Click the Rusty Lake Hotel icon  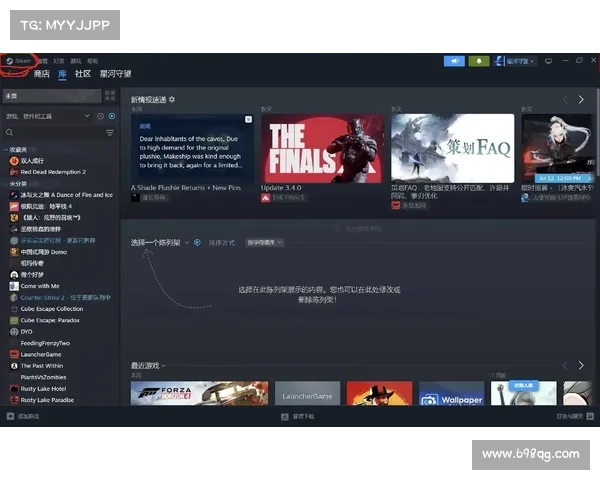[x=14, y=389]
